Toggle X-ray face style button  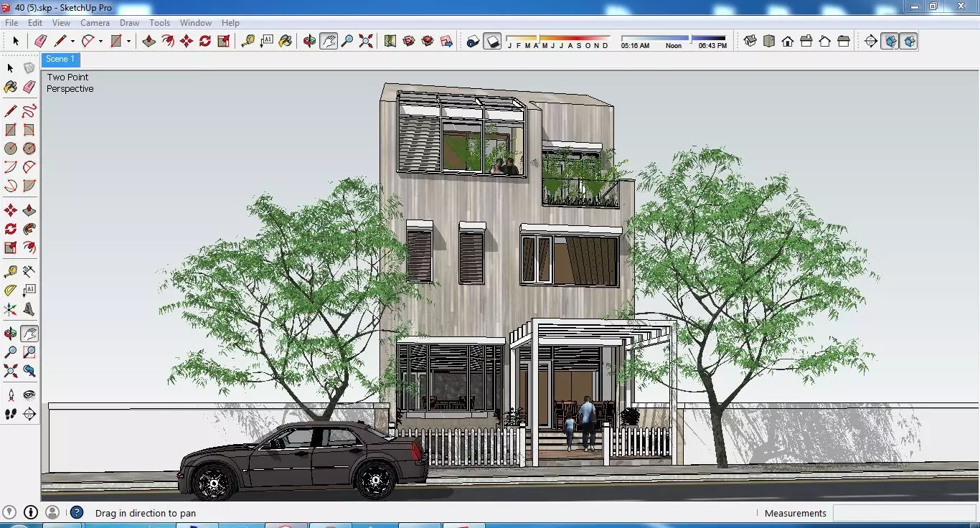[x=890, y=41]
